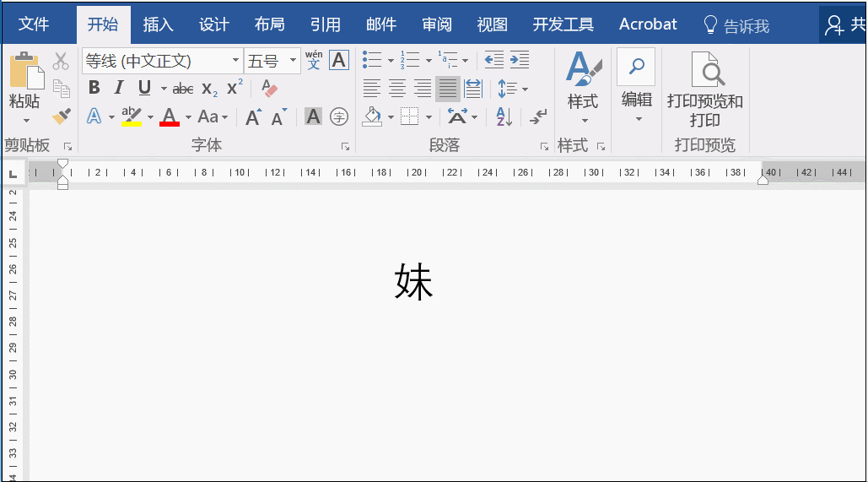Click borders grid icon
Image resolution: width=868 pixels, height=482 pixels.
coord(410,116)
